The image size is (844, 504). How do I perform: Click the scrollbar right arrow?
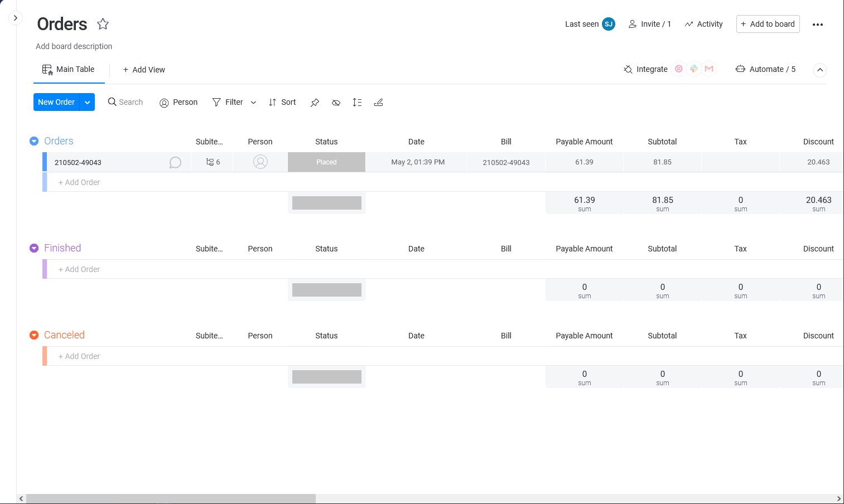[x=838, y=498]
